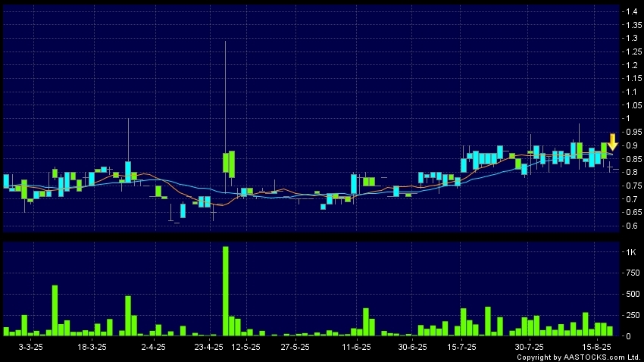The height and width of the screenshot is (362, 644).
Task: Click the tallest volume bar above 1K
Action: pyautogui.click(x=226, y=291)
